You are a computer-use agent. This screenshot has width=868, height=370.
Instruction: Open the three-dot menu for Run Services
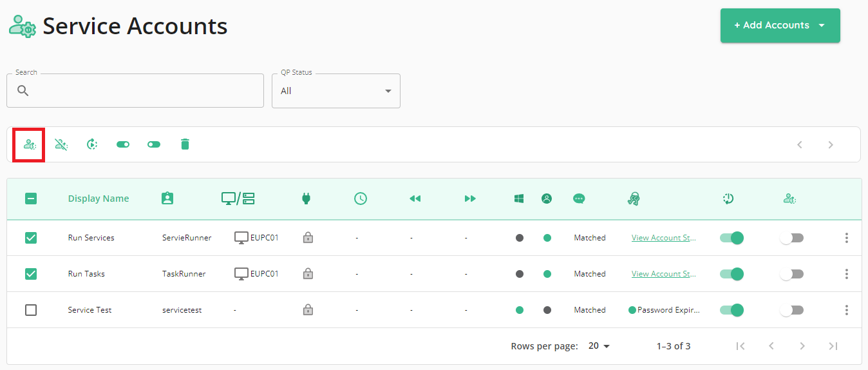pyautogui.click(x=846, y=238)
